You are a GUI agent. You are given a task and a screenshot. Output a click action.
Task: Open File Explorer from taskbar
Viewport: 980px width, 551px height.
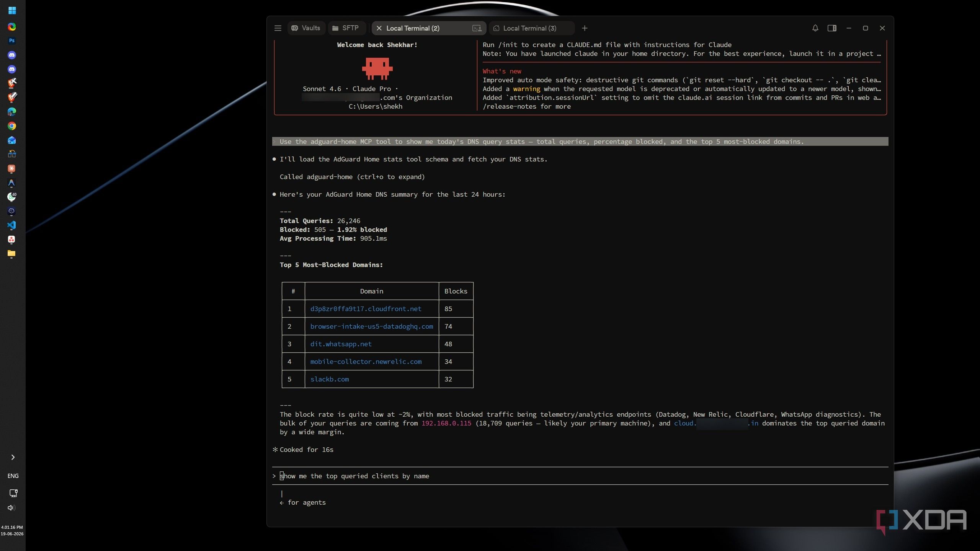[12, 254]
